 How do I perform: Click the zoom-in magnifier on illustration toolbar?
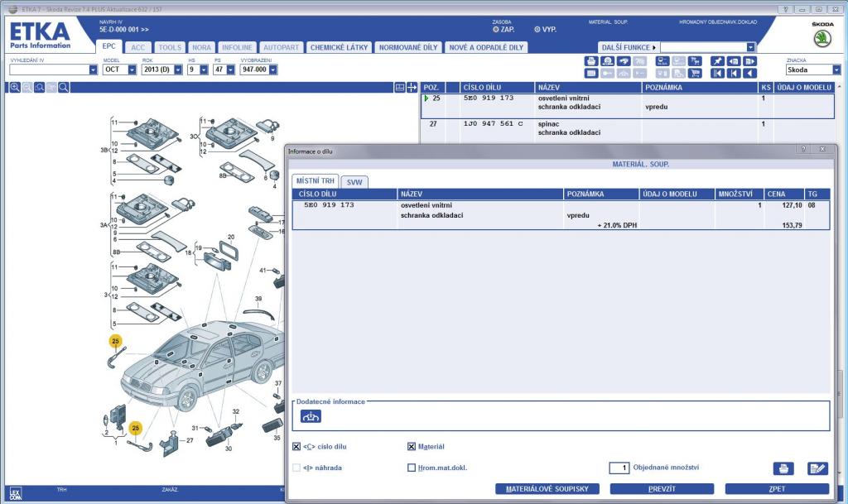(15, 88)
